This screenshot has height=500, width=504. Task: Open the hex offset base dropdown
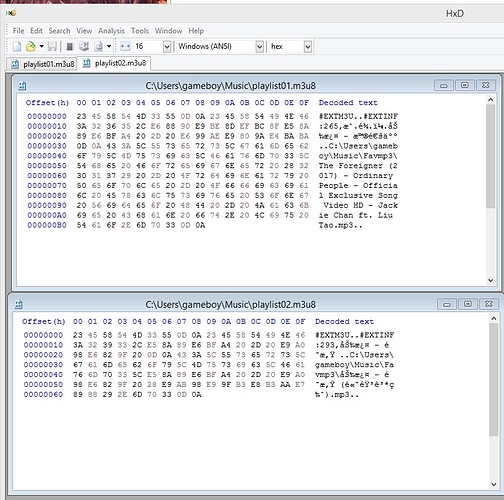click(x=308, y=47)
